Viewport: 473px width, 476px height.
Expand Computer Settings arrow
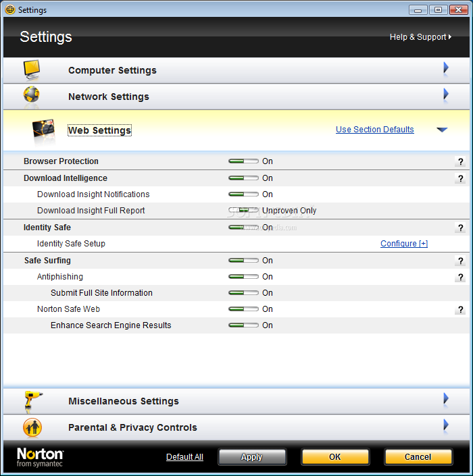point(446,68)
